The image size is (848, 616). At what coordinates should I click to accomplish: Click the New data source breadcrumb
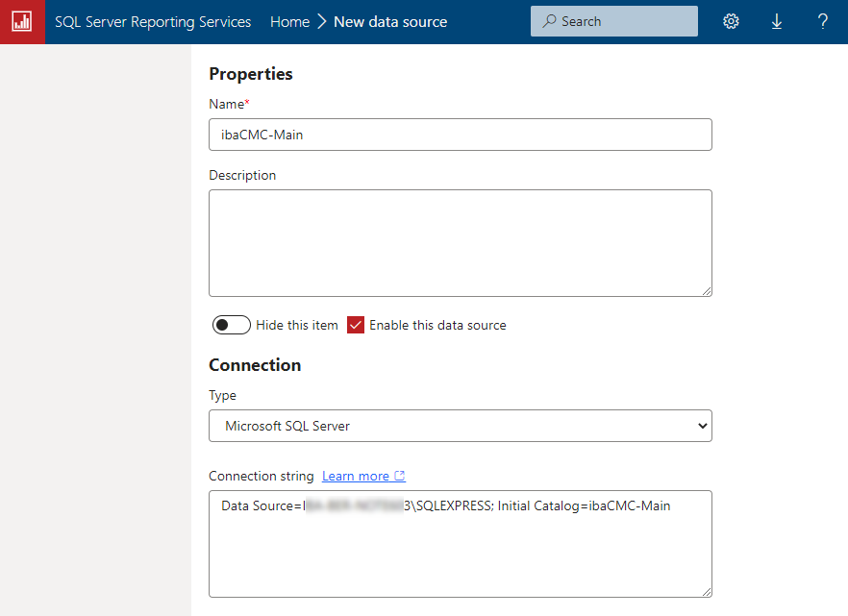pyautogui.click(x=389, y=21)
